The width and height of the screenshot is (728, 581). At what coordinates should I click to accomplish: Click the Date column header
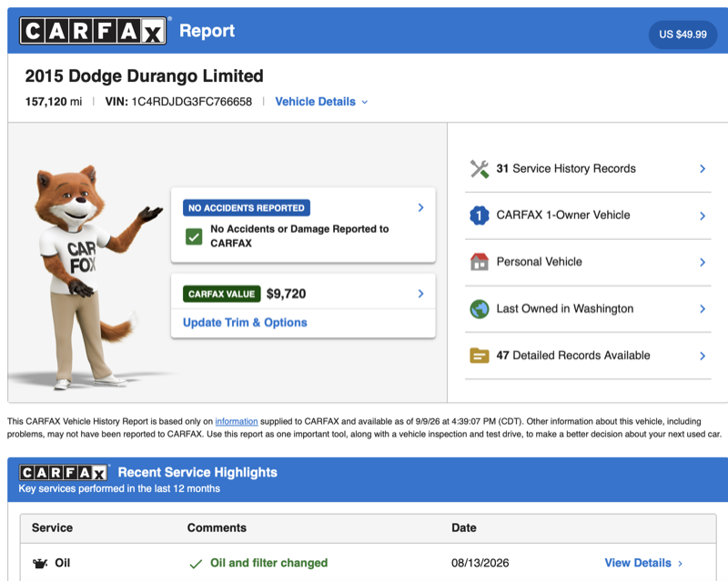click(x=464, y=527)
